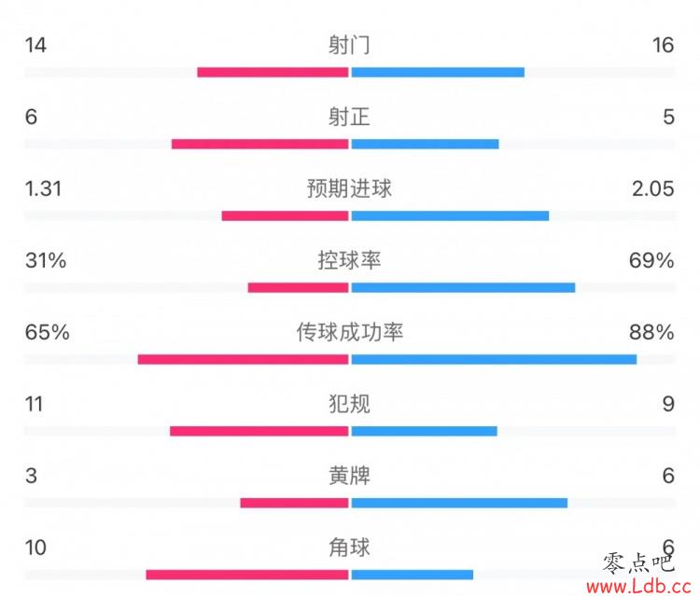Screen dimensions: 700x596
Task: Click the 1.31 expected goals value
Action: pyautogui.click(x=43, y=188)
